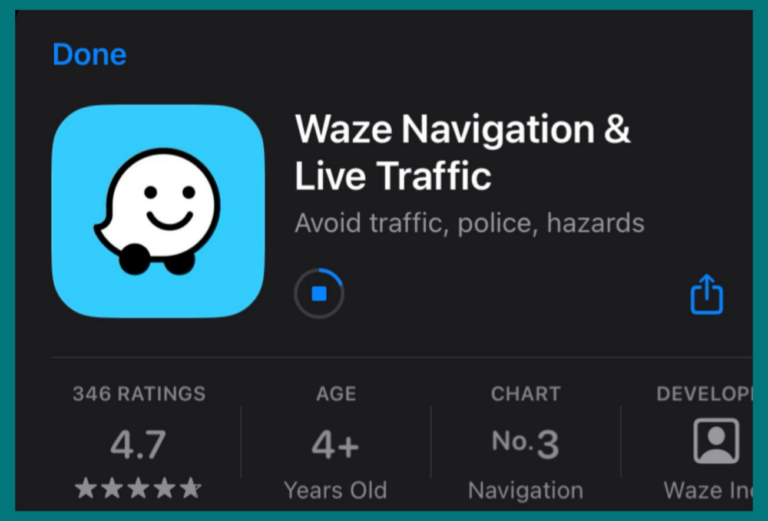This screenshot has width=768, height=521.
Task: Tap the Waze app icon
Action: click(x=158, y=211)
